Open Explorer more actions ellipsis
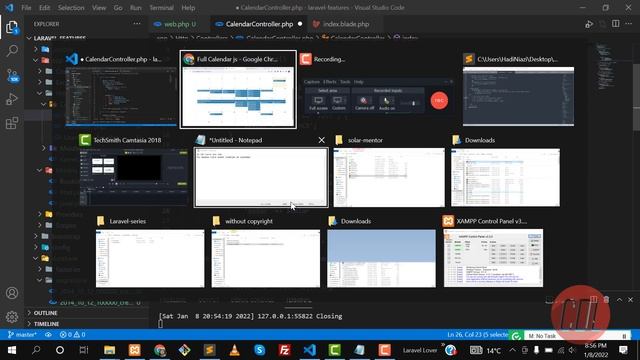640x360 pixels. [x=137, y=24]
